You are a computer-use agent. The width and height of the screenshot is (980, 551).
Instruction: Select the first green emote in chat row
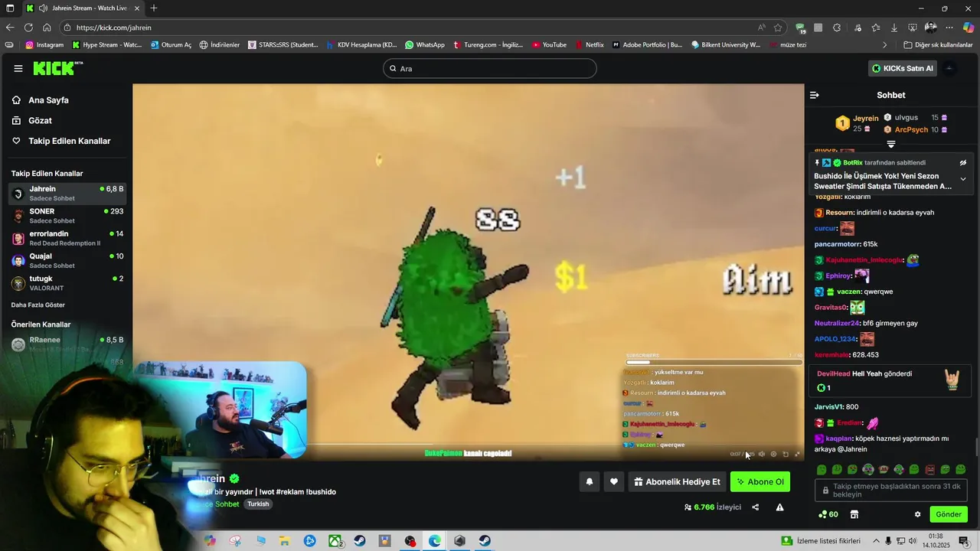pyautogui.click(x=822, y=469)
